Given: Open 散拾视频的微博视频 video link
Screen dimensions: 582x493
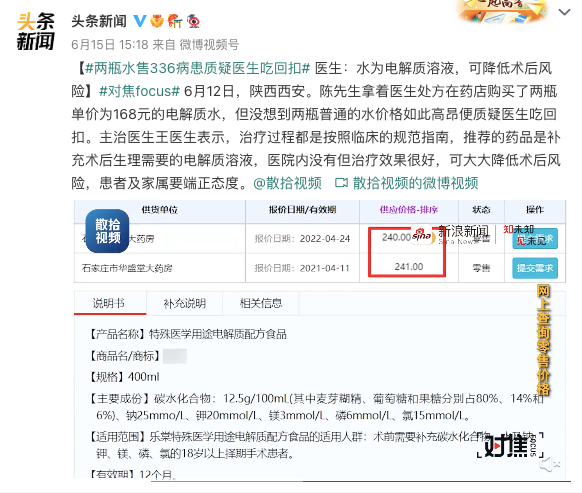Looking at the screenshot, I should click(415, 183).
